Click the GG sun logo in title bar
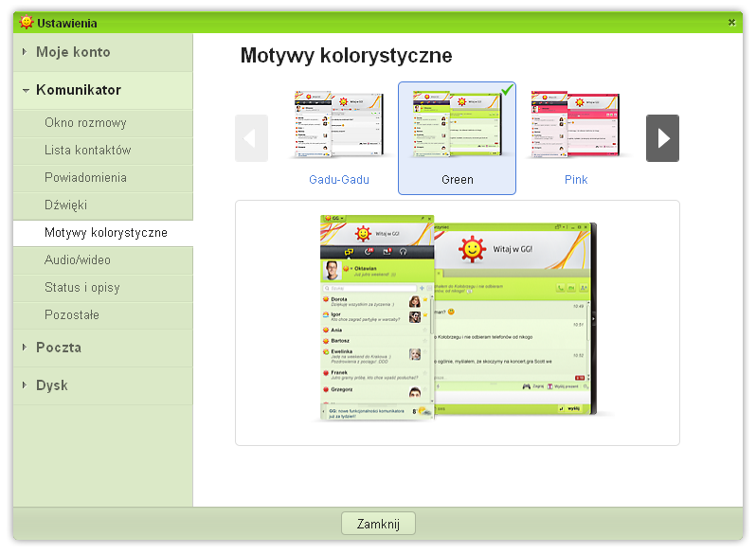The width and height of the screenshot is (756, 554). point(26,22)
